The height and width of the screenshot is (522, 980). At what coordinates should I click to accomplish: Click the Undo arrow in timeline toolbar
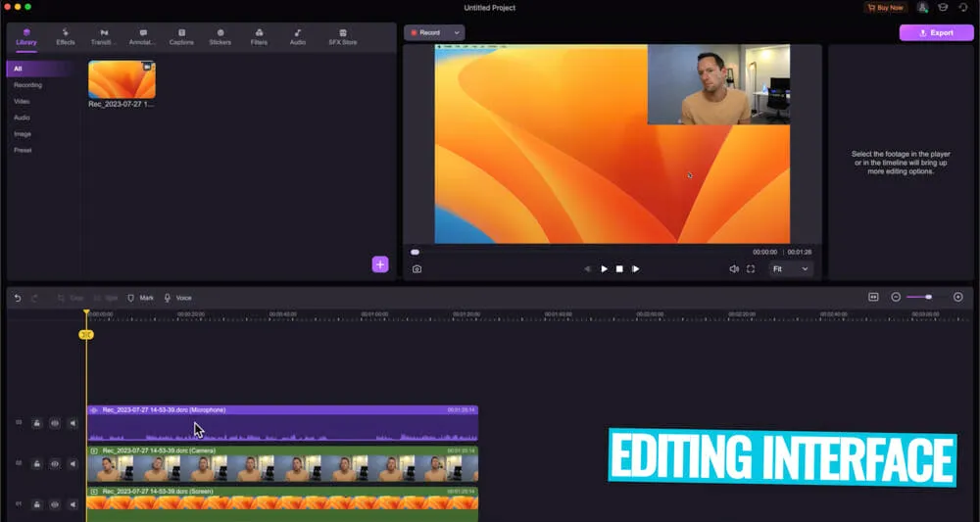click(x=17, y=298)
